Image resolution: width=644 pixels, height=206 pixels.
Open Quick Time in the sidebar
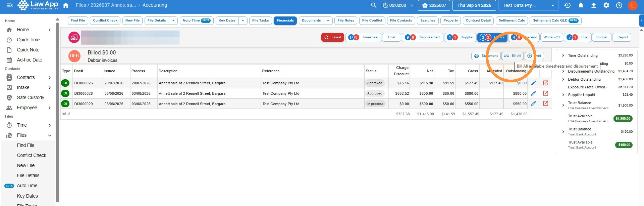[x=28, y=40]
